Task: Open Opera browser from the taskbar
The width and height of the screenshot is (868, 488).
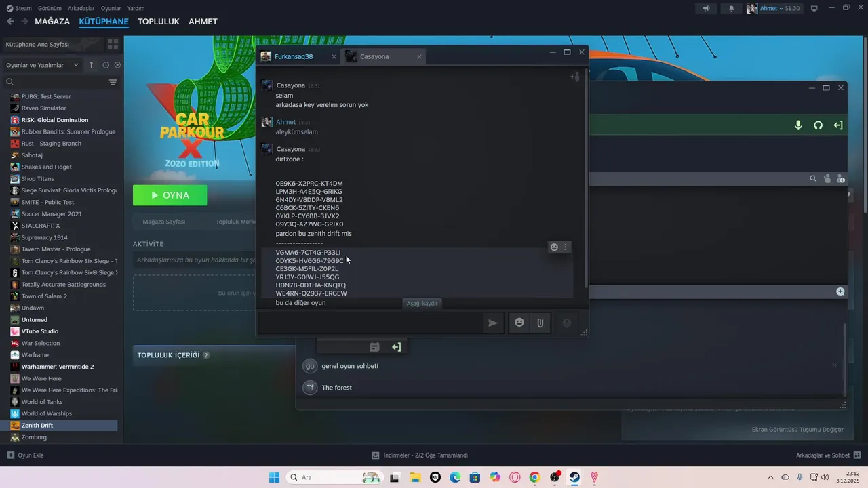Action: tap(515, 477)
